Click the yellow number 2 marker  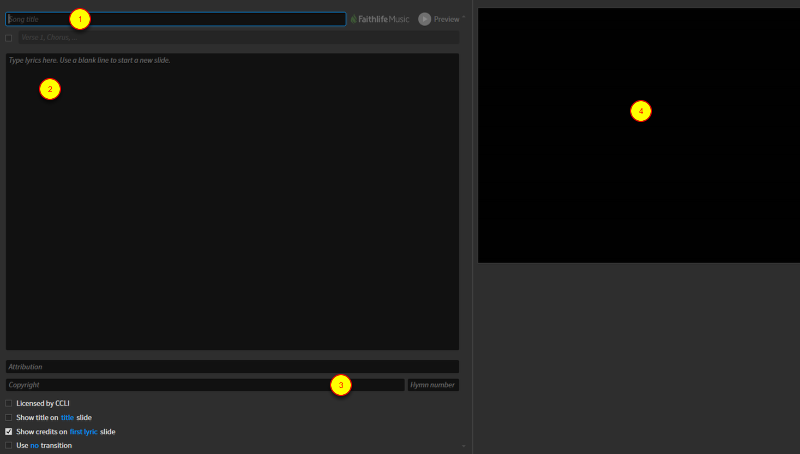tap(49, 89)
